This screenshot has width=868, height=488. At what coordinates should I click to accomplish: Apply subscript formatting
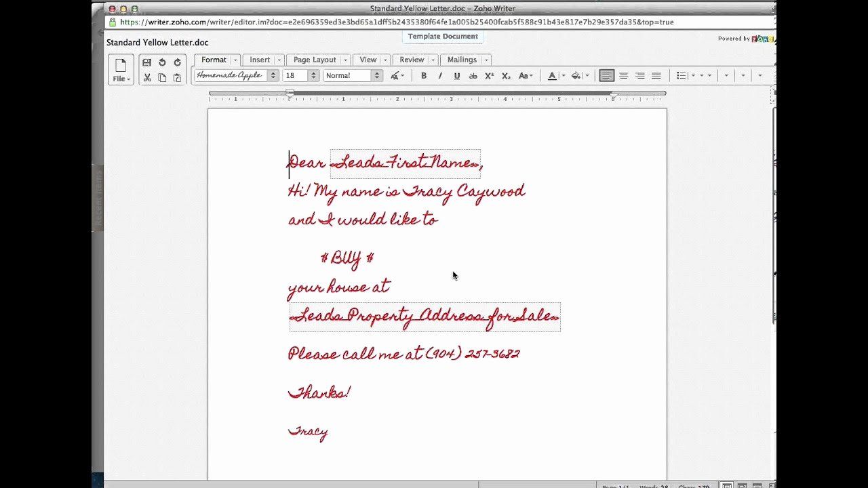click(x=506, y=76)
